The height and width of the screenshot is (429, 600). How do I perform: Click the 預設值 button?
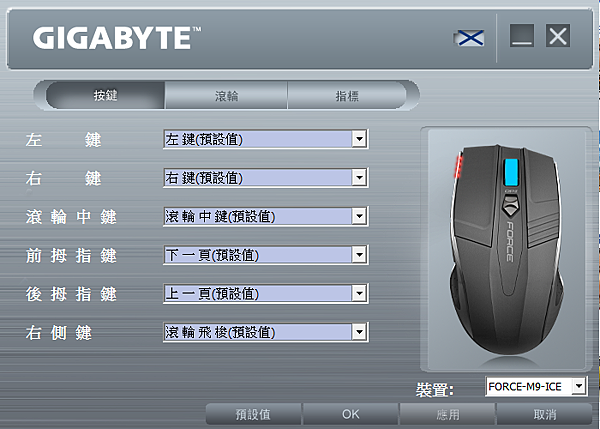pos(253,414)
